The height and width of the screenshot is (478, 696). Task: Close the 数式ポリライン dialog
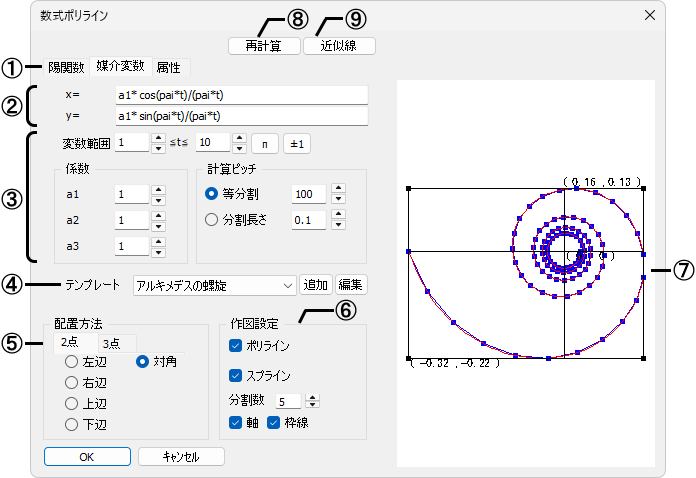pyautogui.click(x=650, y=16)
